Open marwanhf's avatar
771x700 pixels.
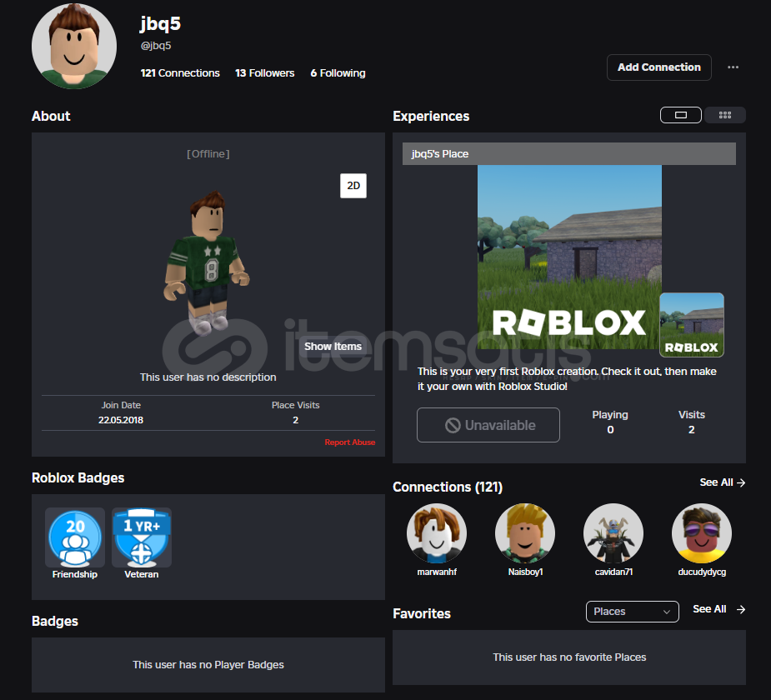(437, 532)
